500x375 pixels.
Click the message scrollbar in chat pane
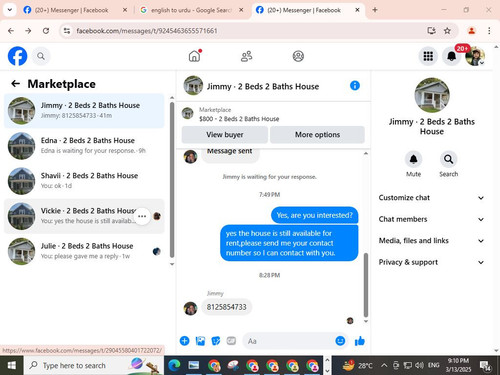tap(366, 285)
